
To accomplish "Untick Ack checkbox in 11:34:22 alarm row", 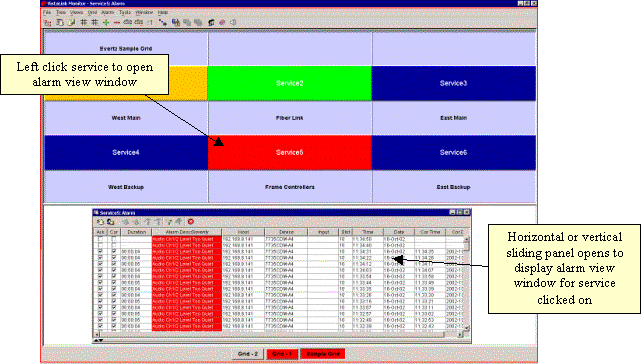I will click(100, 257).
